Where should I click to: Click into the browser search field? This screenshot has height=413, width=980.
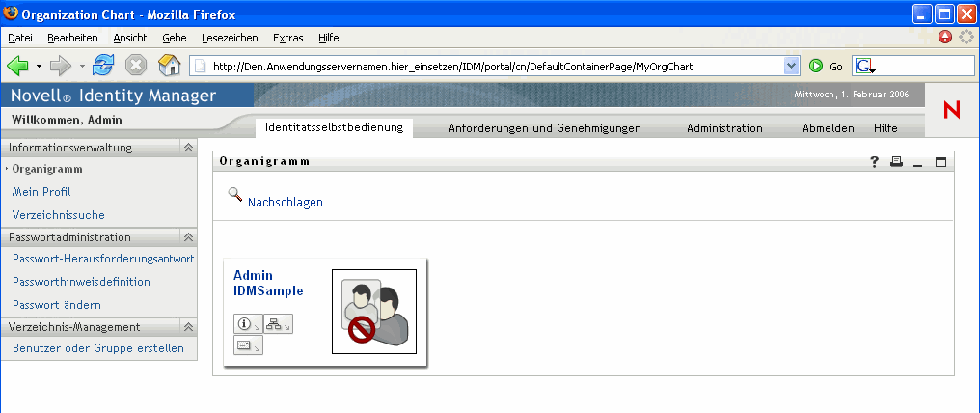(x=925, y=67)
